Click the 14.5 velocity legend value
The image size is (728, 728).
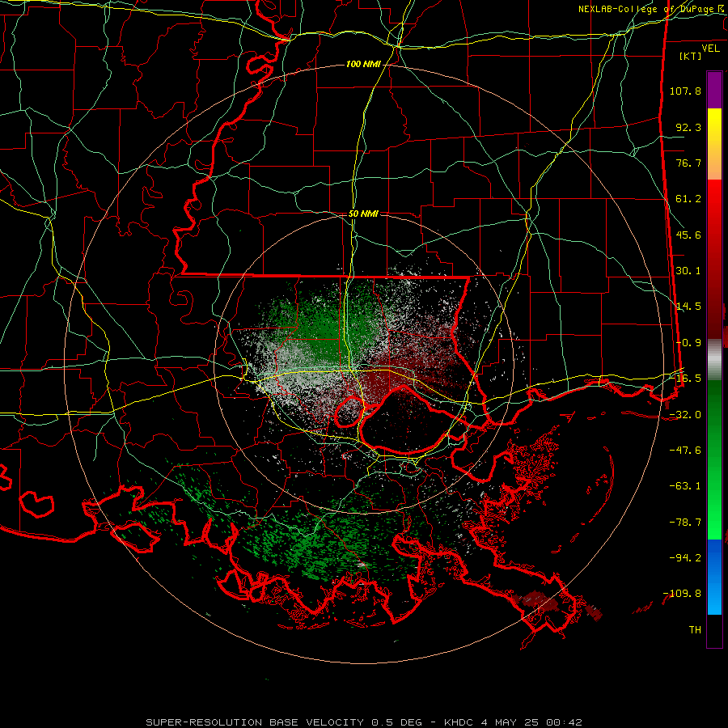point(688,307)
